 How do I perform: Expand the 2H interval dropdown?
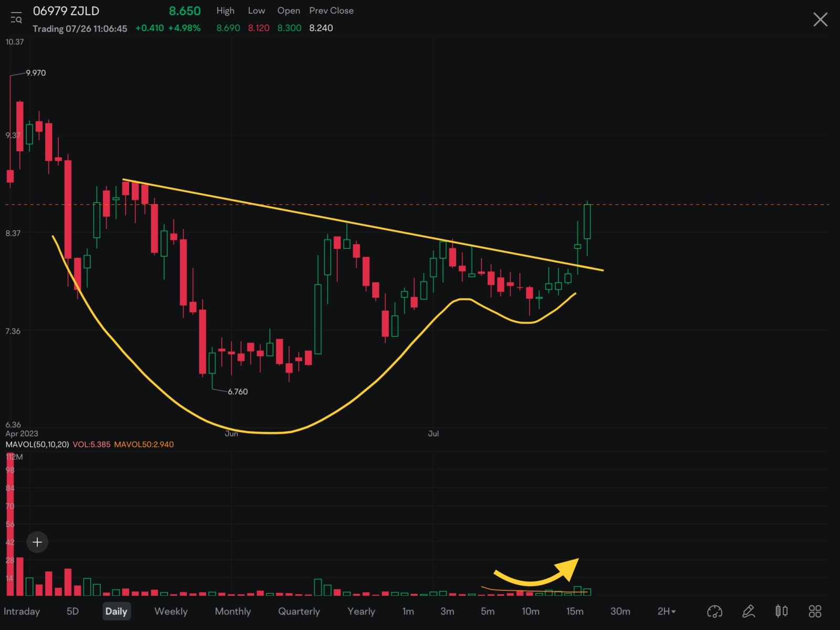[667, 611]
